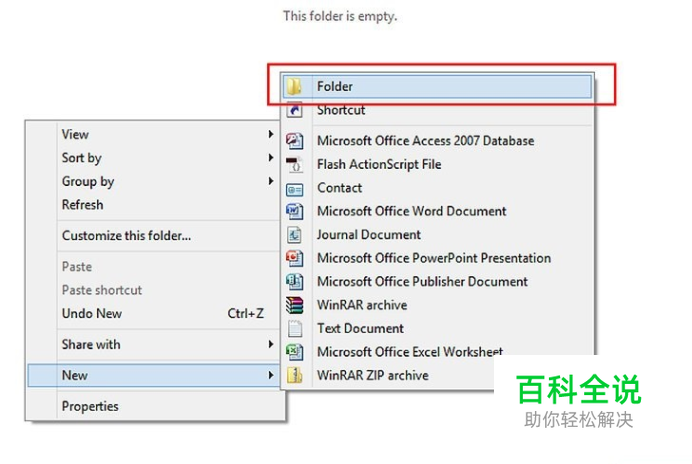Click the Journal Document icon
Viewport: 692px width, 464px height.
[294, 234]
